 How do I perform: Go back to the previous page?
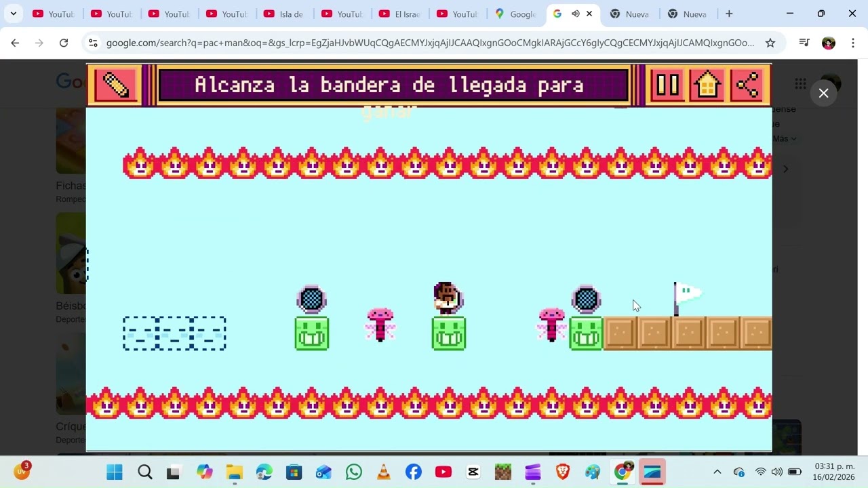tap(15, 43)
